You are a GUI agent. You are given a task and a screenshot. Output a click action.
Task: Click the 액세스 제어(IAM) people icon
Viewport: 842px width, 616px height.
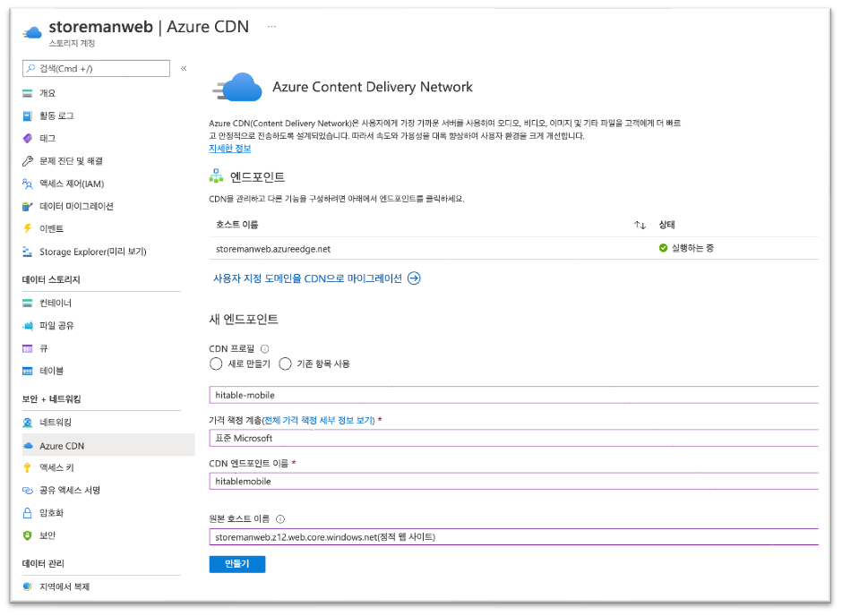pos(28,184)
